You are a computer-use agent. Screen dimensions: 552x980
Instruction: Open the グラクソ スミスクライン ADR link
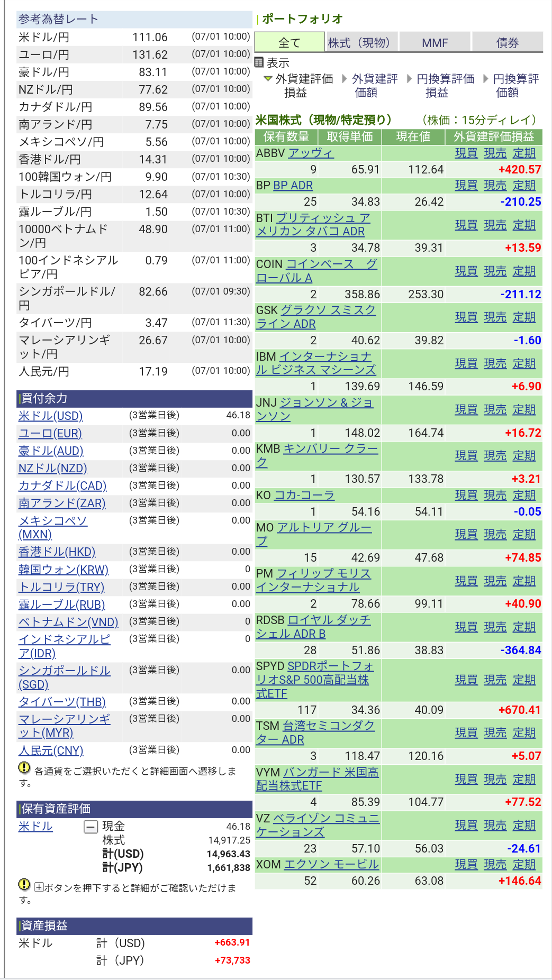[316, 317]
